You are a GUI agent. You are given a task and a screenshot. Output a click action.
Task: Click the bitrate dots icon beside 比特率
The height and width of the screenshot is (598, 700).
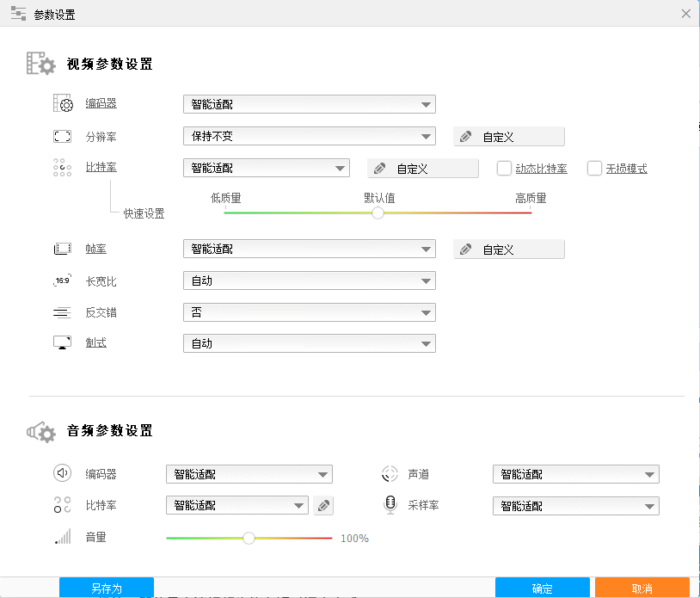tap(62, 168)
